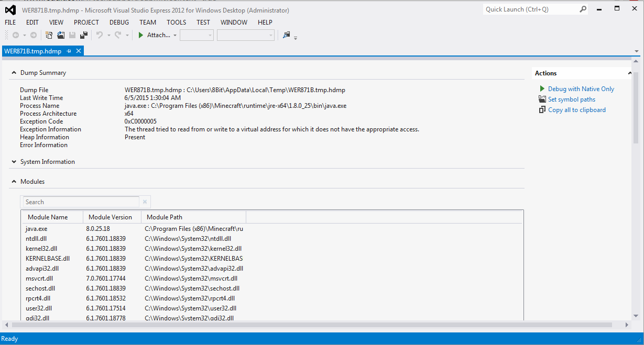Viewport: 644px width, 345px height.
Task: Open the Undo history dropdown arrow
Action: [x=108, y=35]
